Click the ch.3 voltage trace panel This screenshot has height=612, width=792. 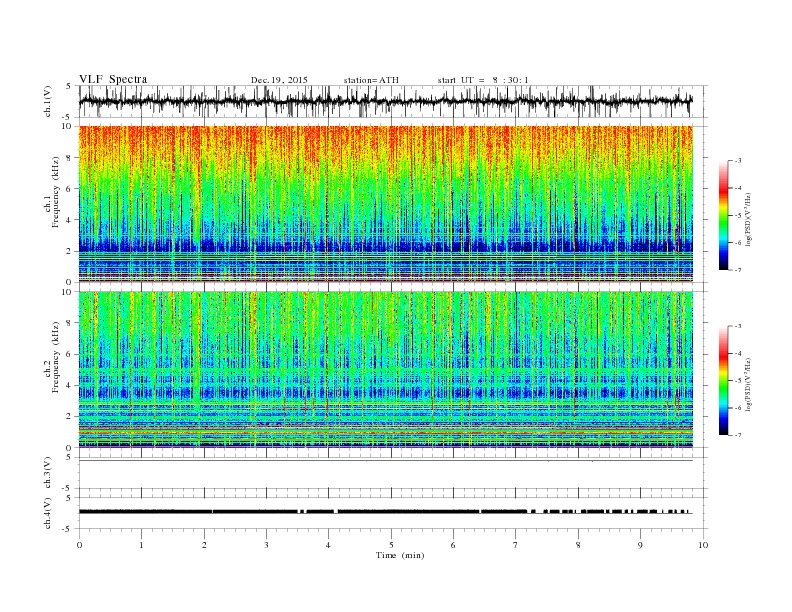click(x=392, y=473)
